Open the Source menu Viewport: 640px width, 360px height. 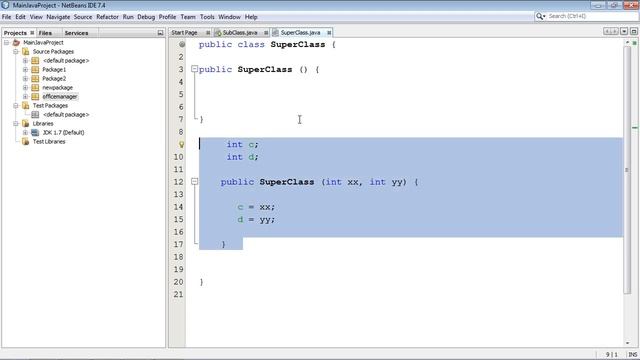(x=83, y=17)
